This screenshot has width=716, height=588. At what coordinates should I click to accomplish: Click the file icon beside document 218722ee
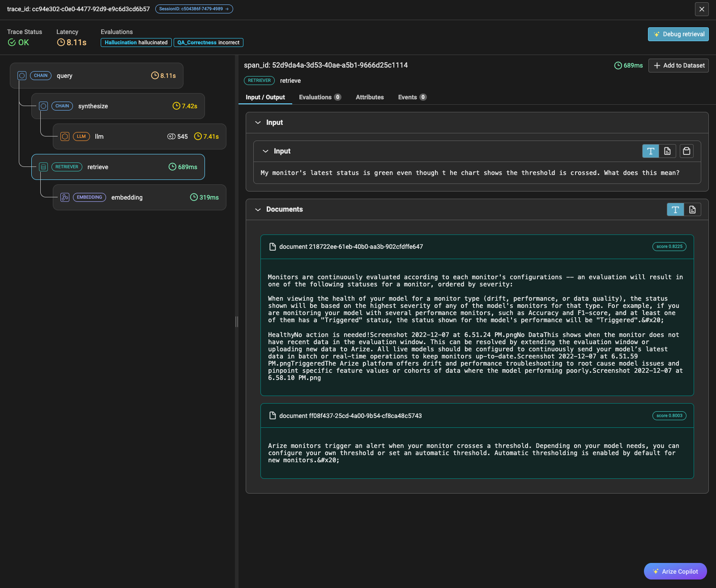pyautogui.click(x=272, y=247)
